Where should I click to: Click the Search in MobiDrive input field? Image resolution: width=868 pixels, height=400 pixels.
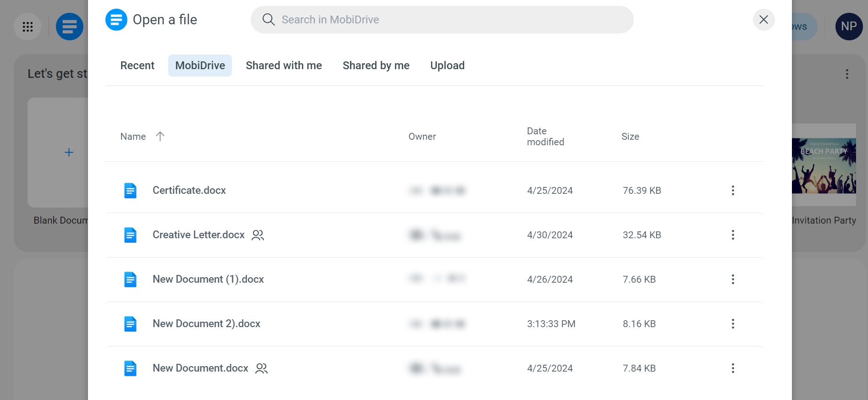click(x=412, y=20)
